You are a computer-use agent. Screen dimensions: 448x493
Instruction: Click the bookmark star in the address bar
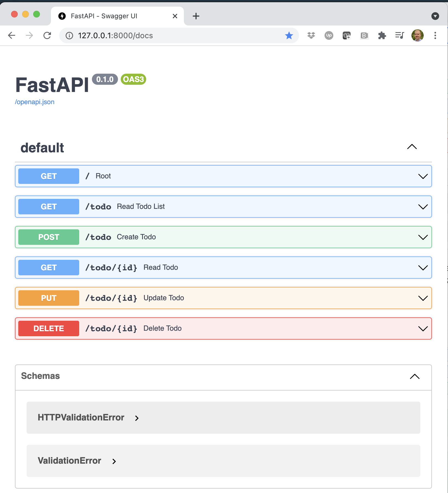click(x=289, y=35)
